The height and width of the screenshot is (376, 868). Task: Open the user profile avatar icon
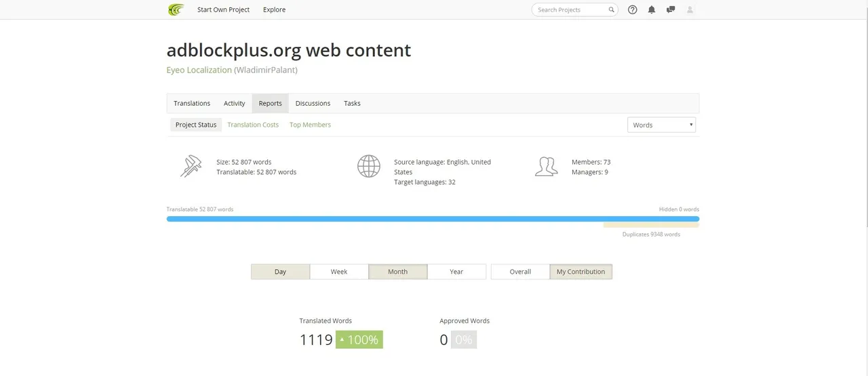coord(690,9)
